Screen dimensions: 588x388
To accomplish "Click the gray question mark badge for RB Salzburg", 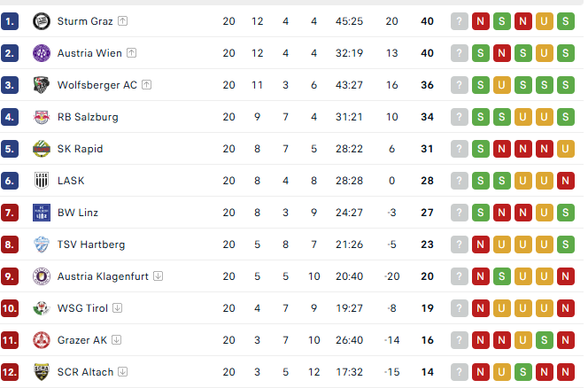I will tap(459, 117).
